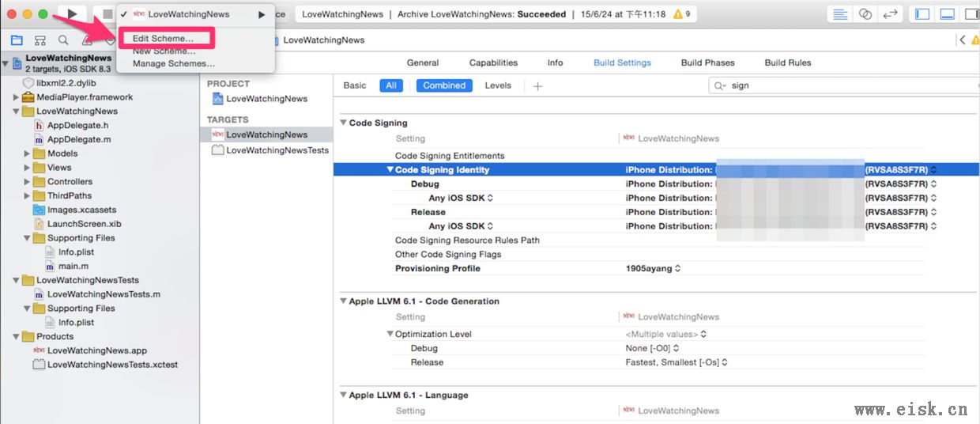Viewport: 980px width, 424px height.
Task: Expand the Models folder
Action: click(x=27, y=153)
